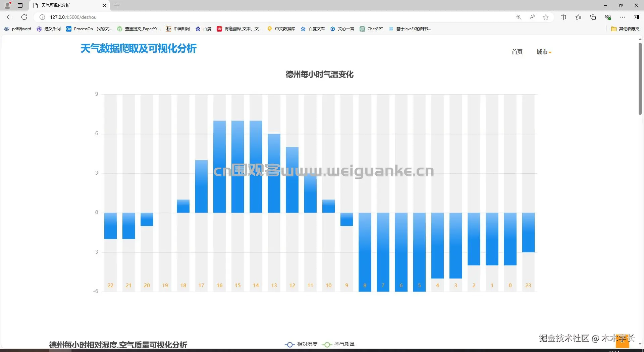The height and width of the screenshot is (352, 644).
Task: Click the temperature bar for hour 8
Action: click(x=365, y=252)
